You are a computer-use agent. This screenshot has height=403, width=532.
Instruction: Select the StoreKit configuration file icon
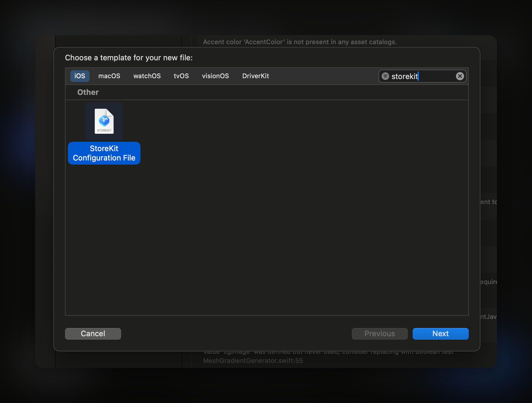click(x=104, y=121)
